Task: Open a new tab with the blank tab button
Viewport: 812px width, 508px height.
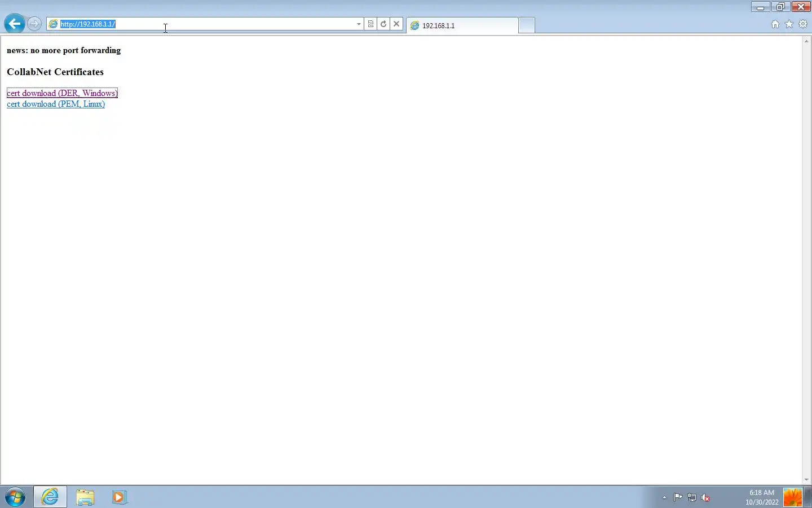Action: click(526, 25)
